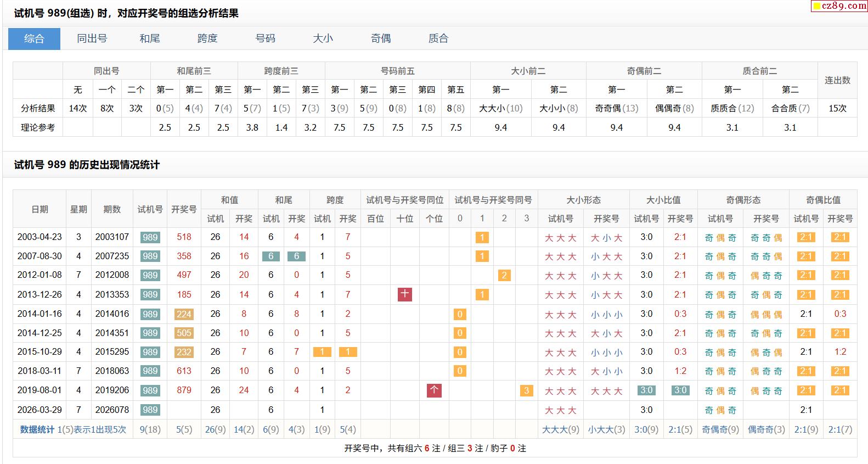
Task: Click the active 综合 tab
Action: [34, 38]
